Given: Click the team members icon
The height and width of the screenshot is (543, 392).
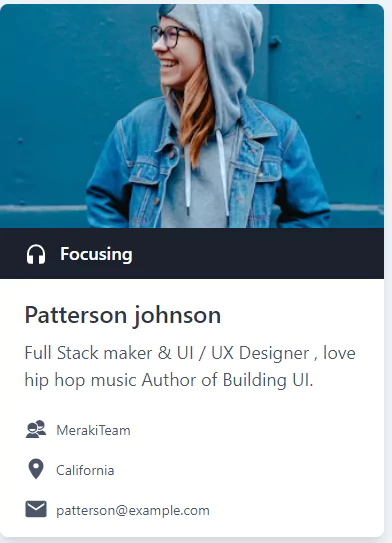Looking at the screenshot, I should click(36, 429).
